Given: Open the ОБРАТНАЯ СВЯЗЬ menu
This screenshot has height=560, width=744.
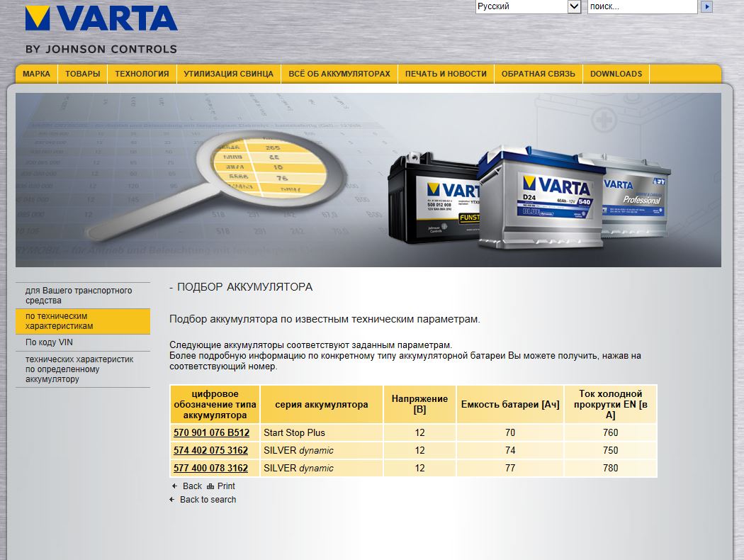Looking at the screenshot, I should pos(538,74).
